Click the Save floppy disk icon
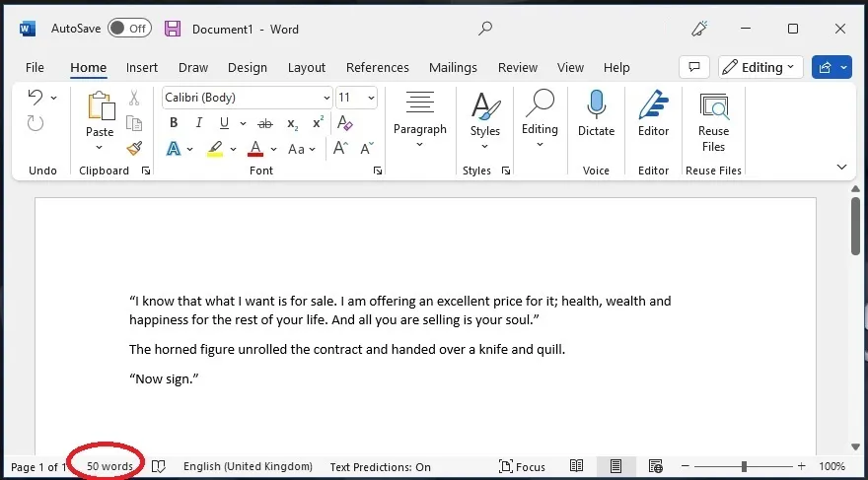This screenshot has height=480, width=868. [173, 29]
